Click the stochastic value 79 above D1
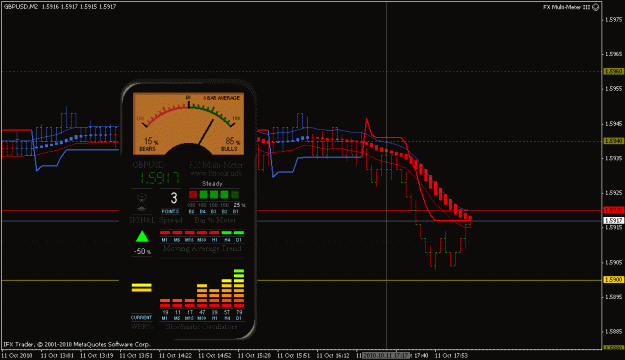 point(239,313)
